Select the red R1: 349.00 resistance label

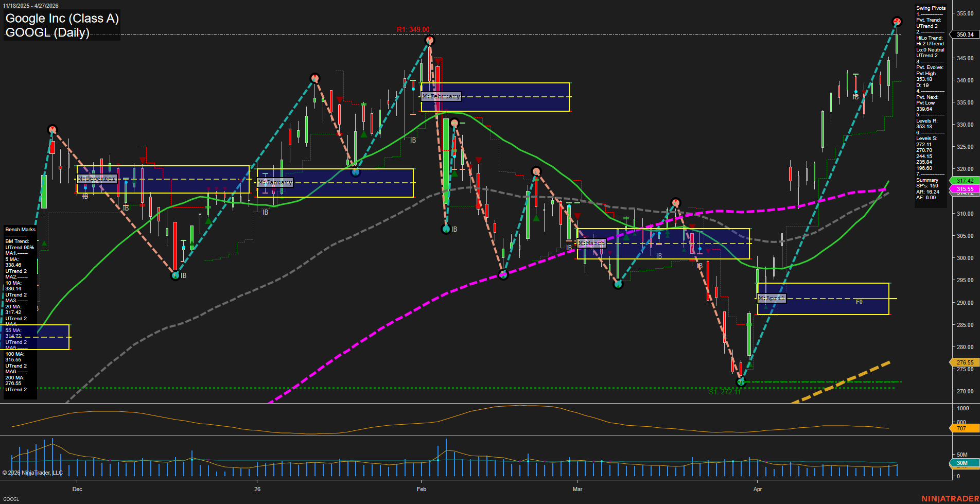click(413, 29)
